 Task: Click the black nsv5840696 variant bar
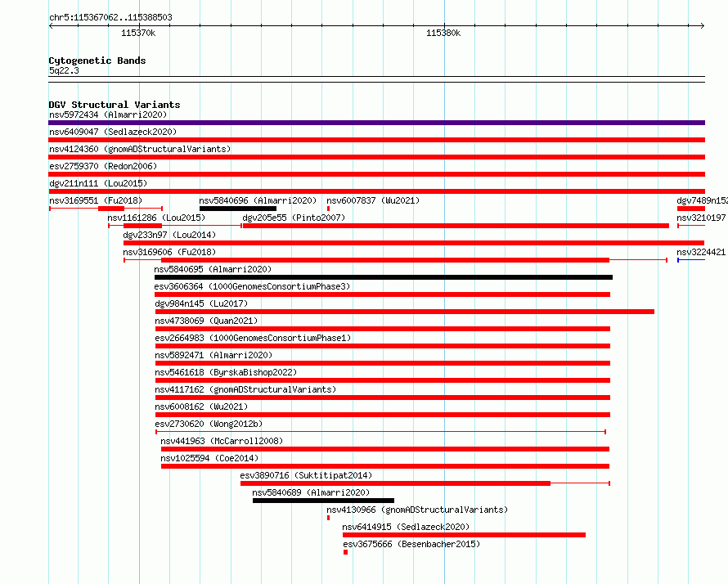(x=238, y=209)
